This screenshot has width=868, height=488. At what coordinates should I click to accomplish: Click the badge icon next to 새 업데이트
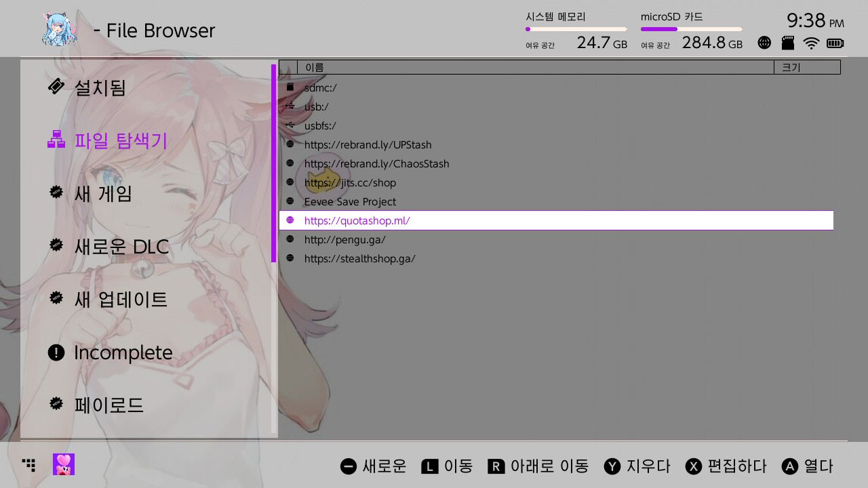tap(56, 298)
